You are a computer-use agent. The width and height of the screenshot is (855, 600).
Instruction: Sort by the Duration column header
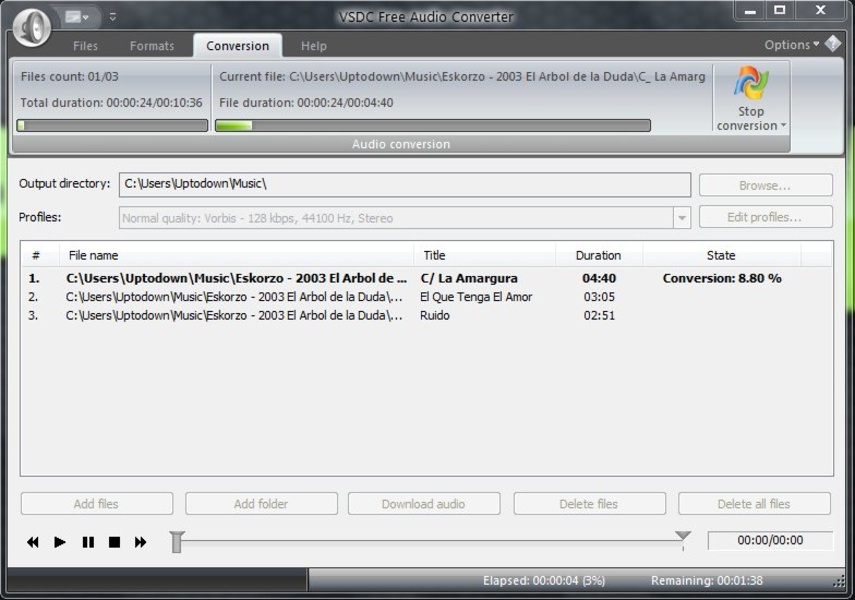599,255
